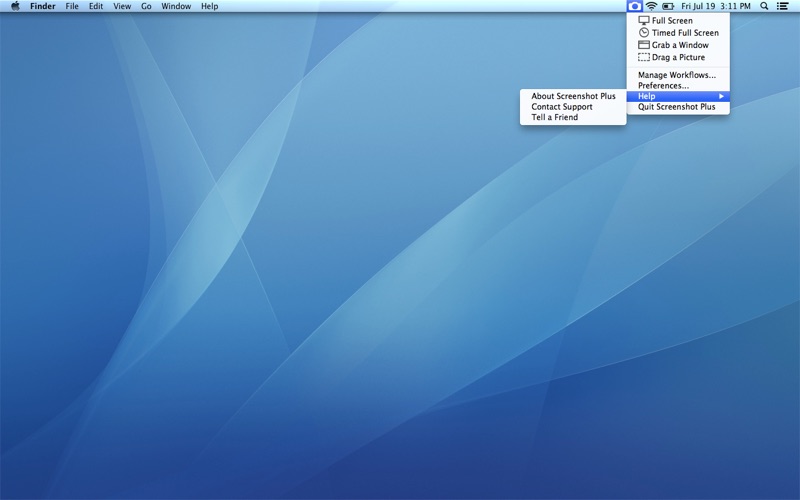Open the Go menu

[146, 6]
